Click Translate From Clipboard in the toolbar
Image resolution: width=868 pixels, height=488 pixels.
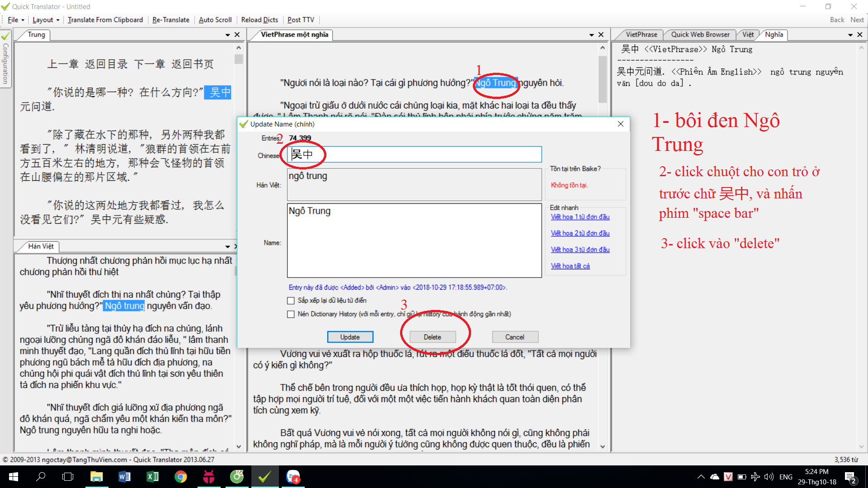point(105,20)
